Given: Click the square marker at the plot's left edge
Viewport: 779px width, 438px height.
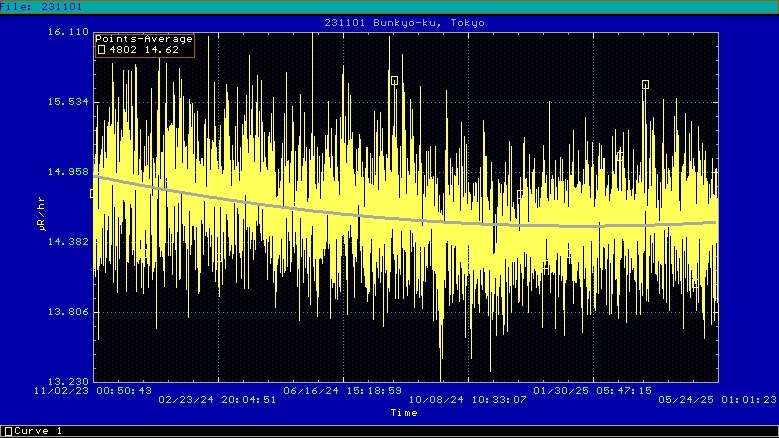Looking at the screenshot, I should [93, 193].
